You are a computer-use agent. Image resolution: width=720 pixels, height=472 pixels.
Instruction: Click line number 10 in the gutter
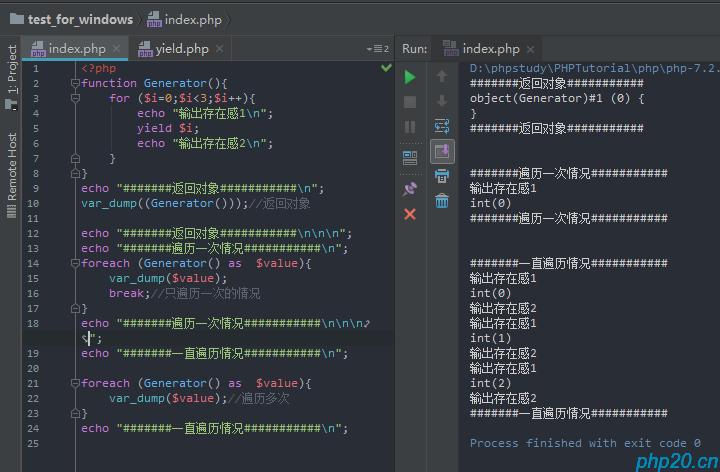33,203
